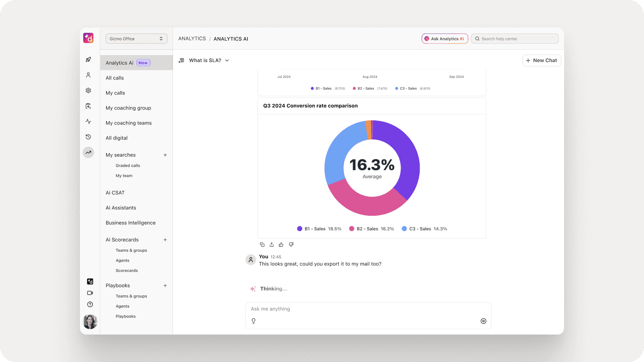Open the history clock icon in sidebar

point(88,137)
